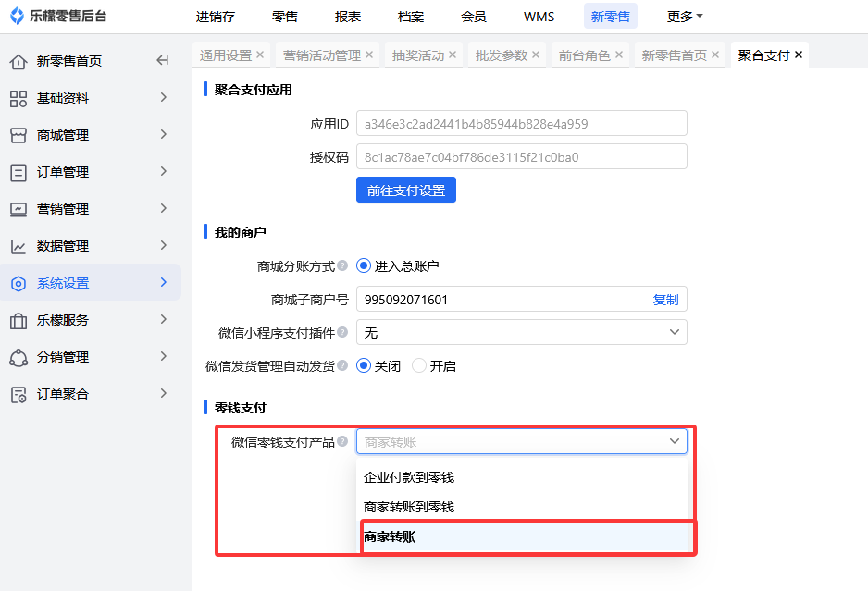868x591 pixels.
Task: Click the 商城管理 store icon
Action: coord(19,136)
